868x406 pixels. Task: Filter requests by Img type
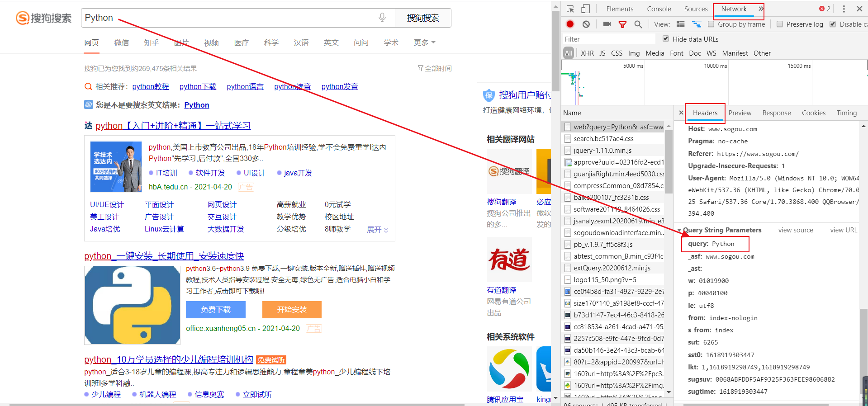634,53
